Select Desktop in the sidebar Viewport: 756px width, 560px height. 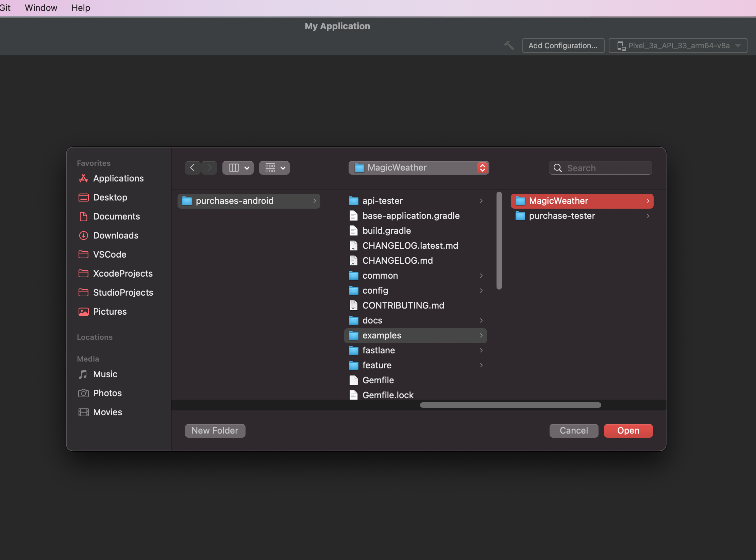point(110,197)
